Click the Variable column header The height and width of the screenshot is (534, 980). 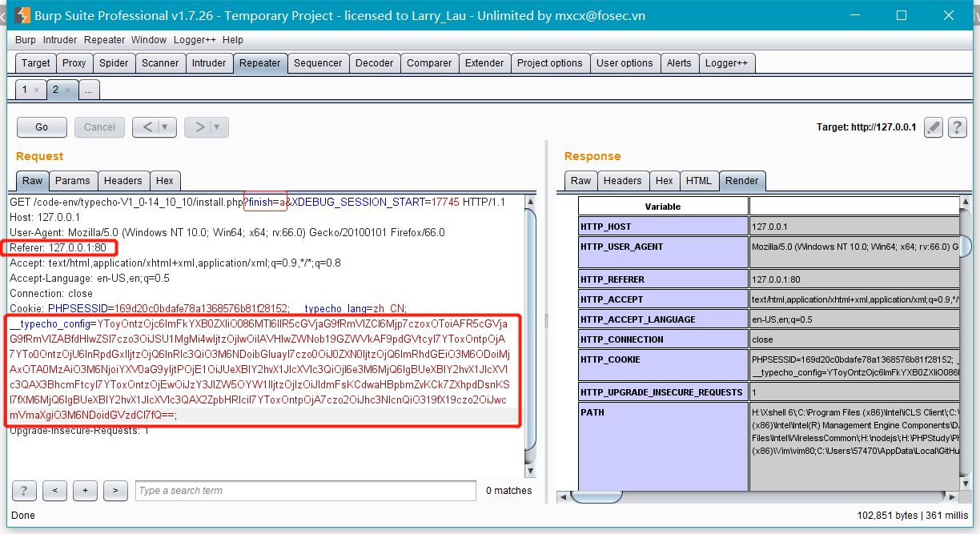[663, 207]
